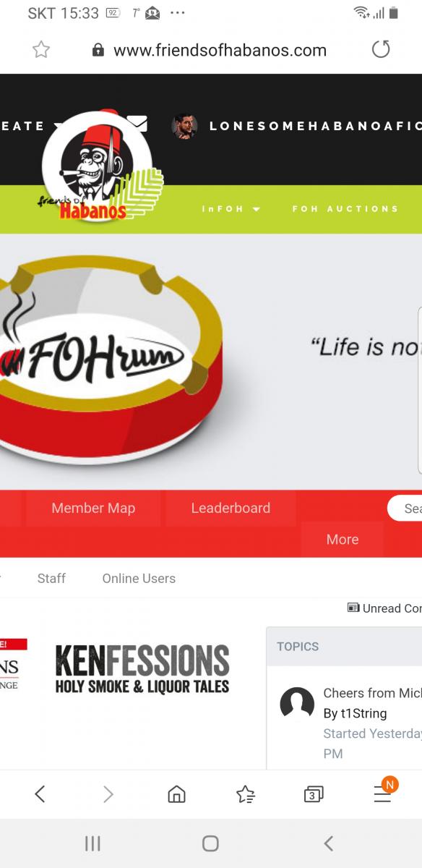Go back with browser back arrow
This screenshot has height=868, width=422.
(x=40, y=794)
